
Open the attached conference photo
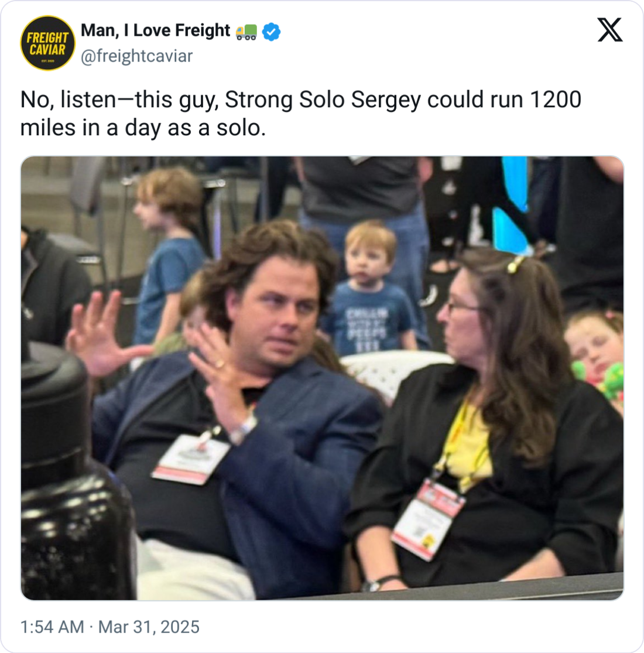click(322, 378)
